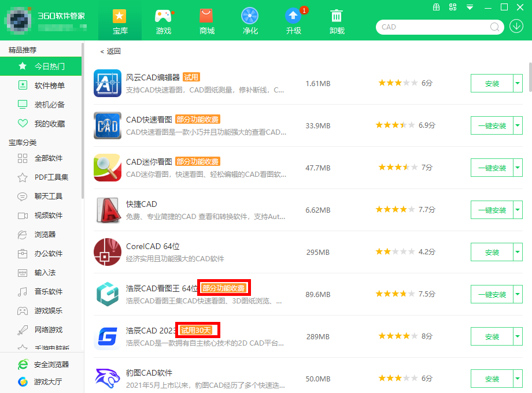Open the skin/theme icon in title bar

(453, 7)
